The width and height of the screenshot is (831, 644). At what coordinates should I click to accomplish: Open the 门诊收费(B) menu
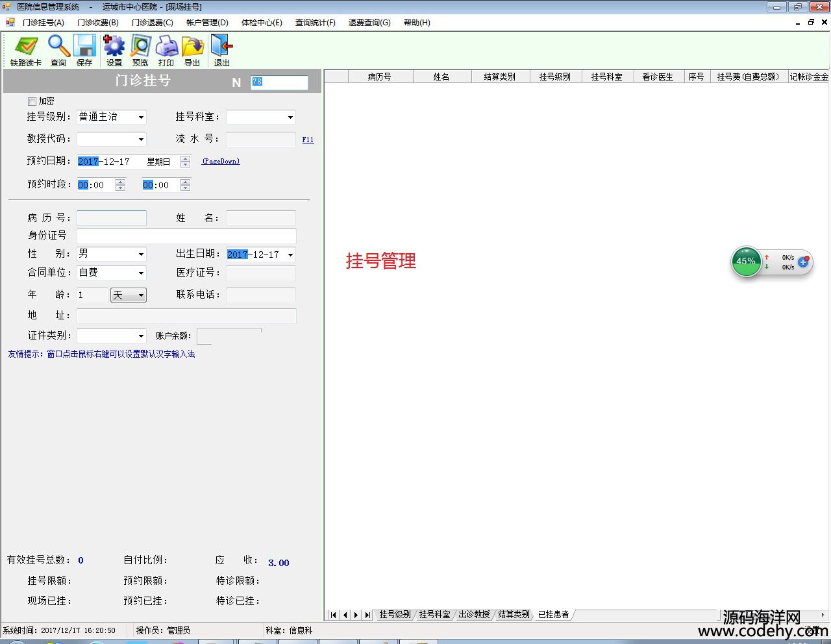(x=98, y=23)
